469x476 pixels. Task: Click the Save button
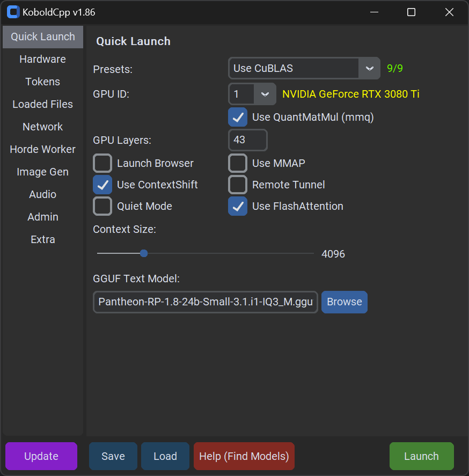(113, 456)
